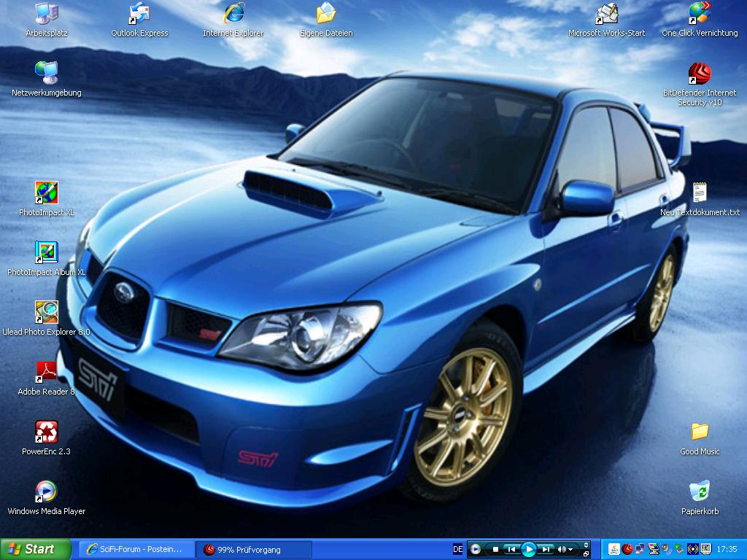Image resolution: width=747 pixels, height=560 pixels.
Task: Open the Papierkorb recycle bin
Action: pyautogui.click(x=700, y=491)
